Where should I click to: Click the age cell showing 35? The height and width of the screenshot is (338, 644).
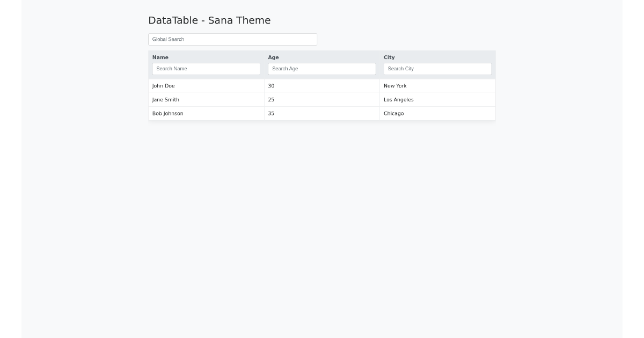271,114
